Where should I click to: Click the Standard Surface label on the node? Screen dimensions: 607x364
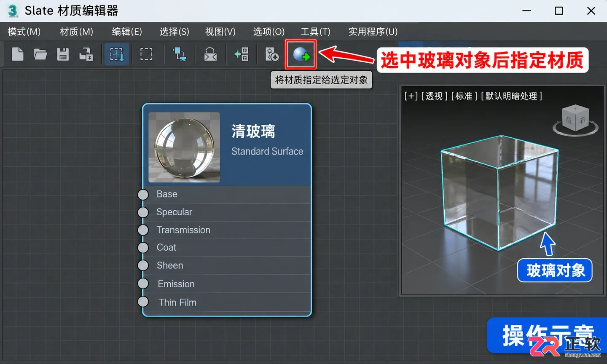pyautogui.click(x=267, y=151)
